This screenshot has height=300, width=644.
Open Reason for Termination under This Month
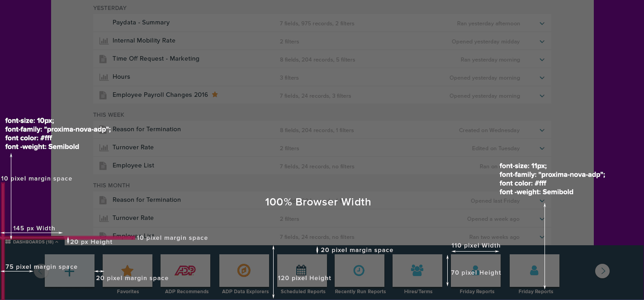(147, 200)
